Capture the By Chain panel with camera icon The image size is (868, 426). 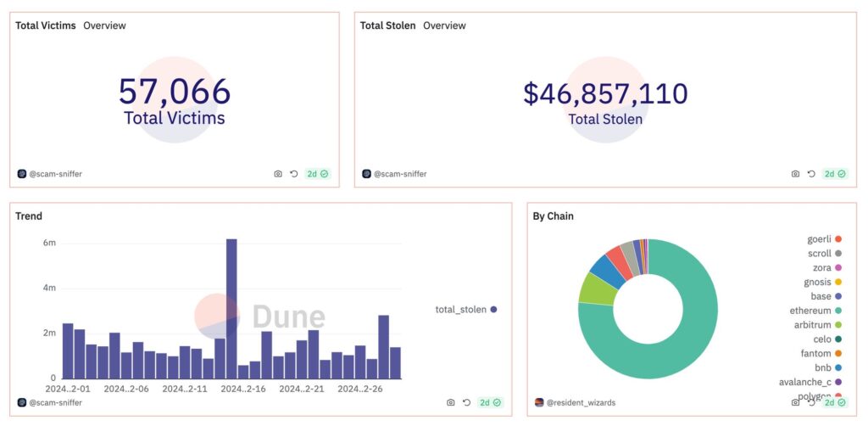click(x=795, y=402)
